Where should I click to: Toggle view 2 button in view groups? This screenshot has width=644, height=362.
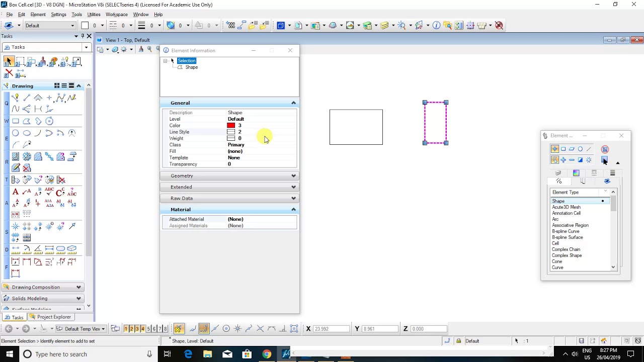click(x=131, y=329)
